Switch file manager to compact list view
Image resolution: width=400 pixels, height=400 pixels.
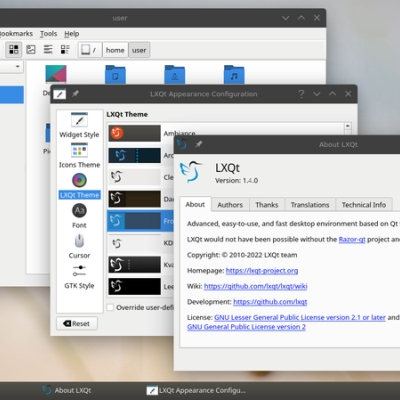tap(48, 50)
